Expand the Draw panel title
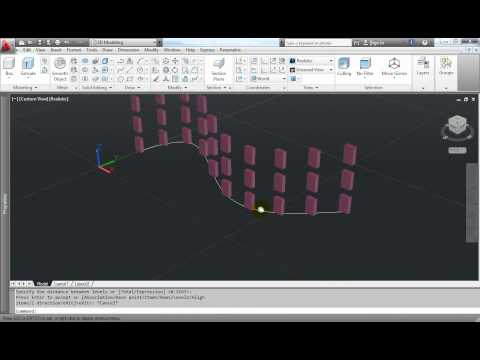The image size is (480, 360). (x=132, y=87)
